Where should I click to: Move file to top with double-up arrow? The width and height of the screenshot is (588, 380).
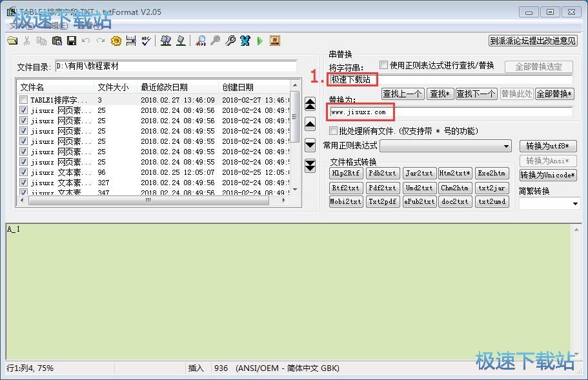[310, 104]
